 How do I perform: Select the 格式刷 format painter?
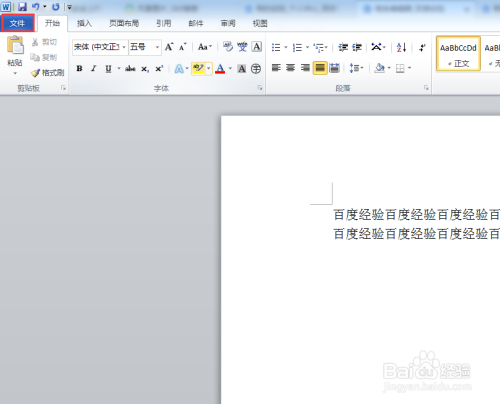click(47, 72)
